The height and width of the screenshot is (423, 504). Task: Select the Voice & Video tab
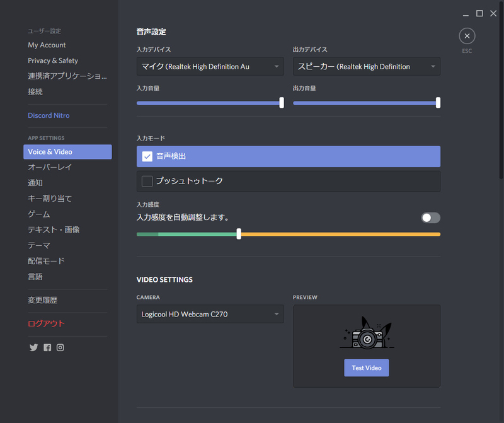tap(67, 152)
